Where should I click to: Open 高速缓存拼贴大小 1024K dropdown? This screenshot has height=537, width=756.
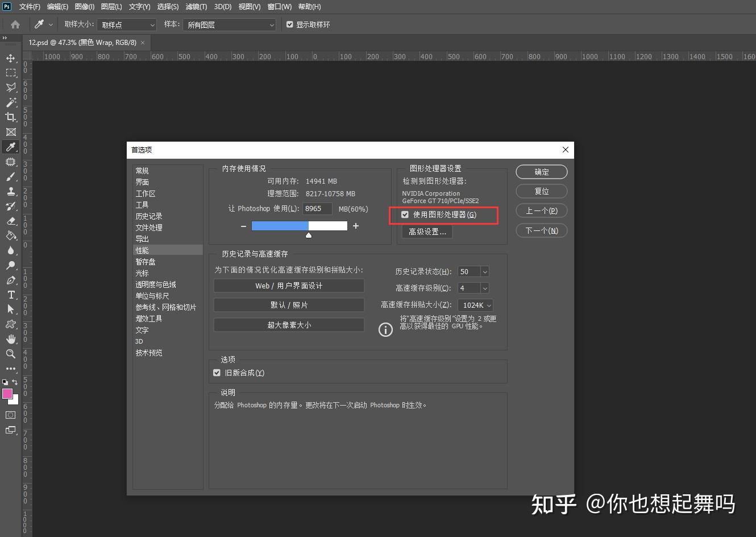click(476, 305)
